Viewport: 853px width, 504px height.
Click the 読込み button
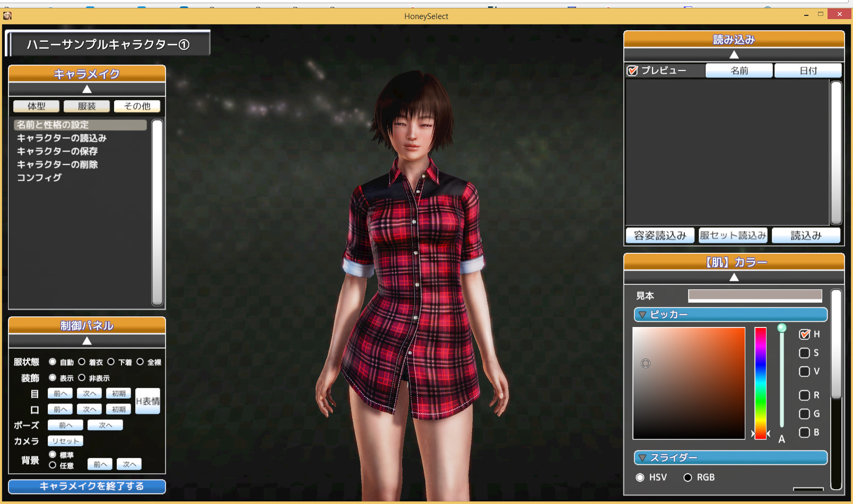coord(806,235)
